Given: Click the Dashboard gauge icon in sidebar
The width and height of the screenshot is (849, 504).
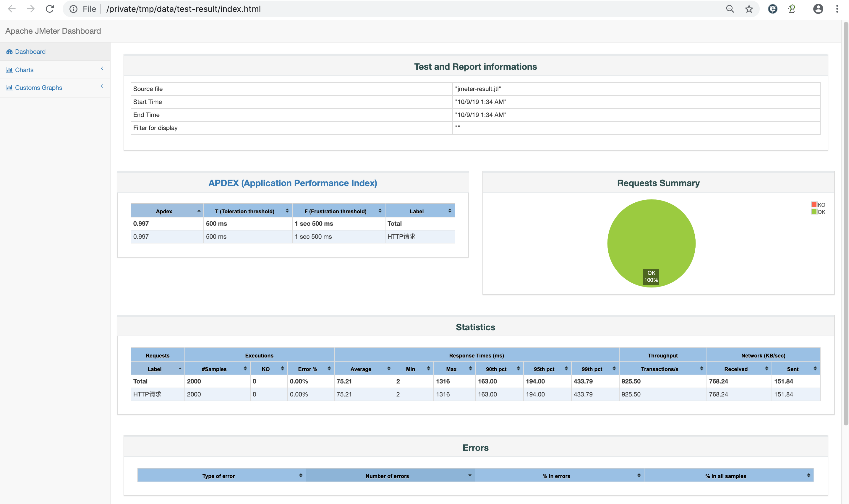Looking at the screenshot, I should click(x=9, y=52).
